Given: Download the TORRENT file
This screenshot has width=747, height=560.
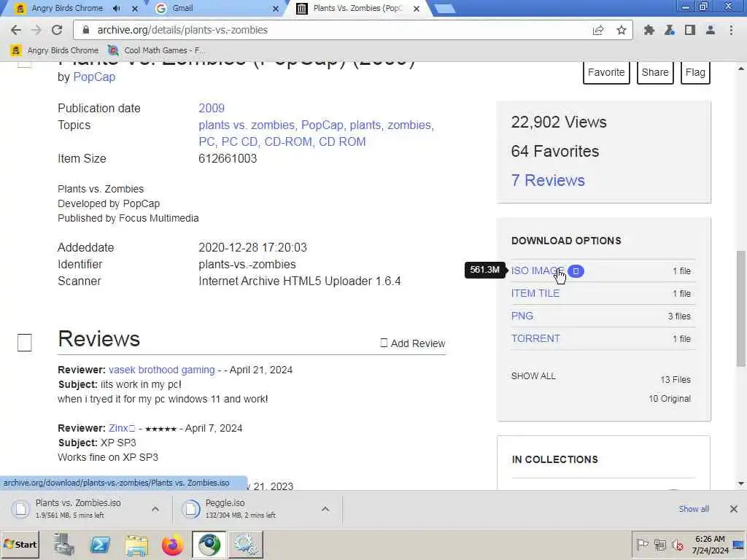Looking at the screenshot, I should coord(535,338).
